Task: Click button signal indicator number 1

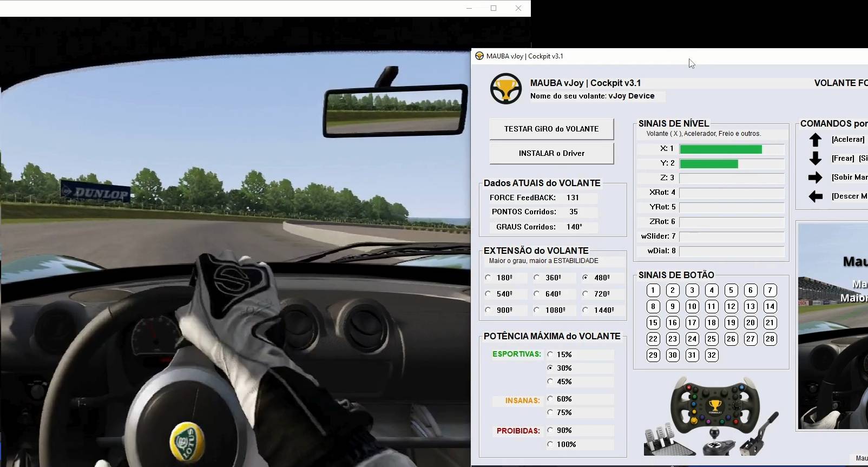Action: 653,291
